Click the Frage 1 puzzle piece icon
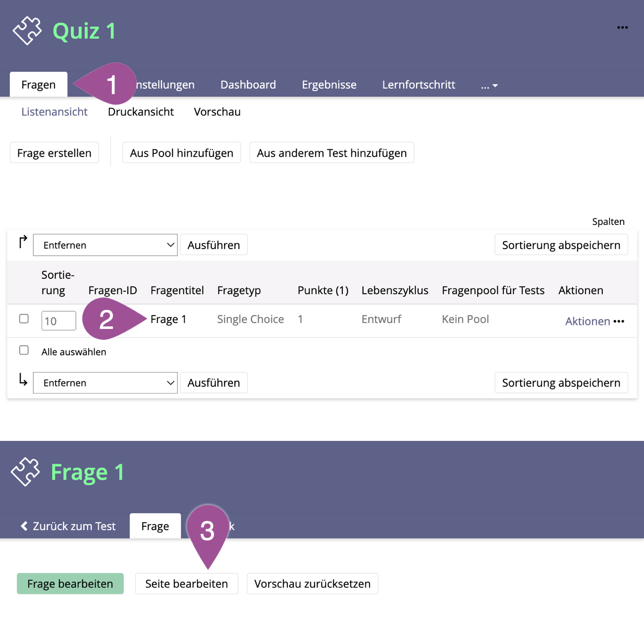The height and width of the screenshot is (644, 644). (x=26, y=472)
